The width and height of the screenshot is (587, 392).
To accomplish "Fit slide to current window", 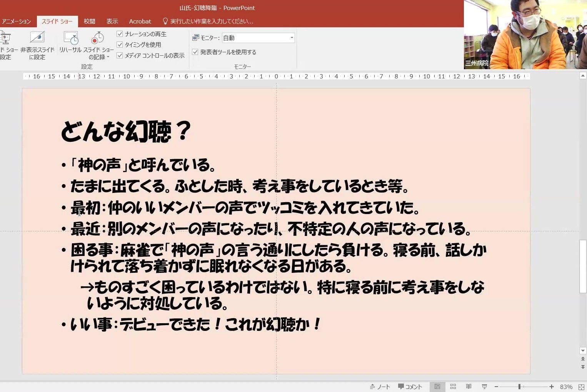I will [x=581, y=387].
